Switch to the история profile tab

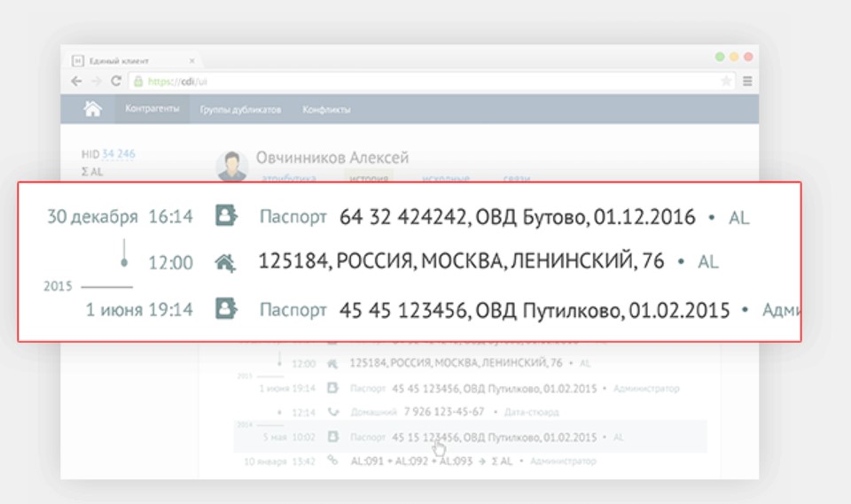click(x=369, y=178)
